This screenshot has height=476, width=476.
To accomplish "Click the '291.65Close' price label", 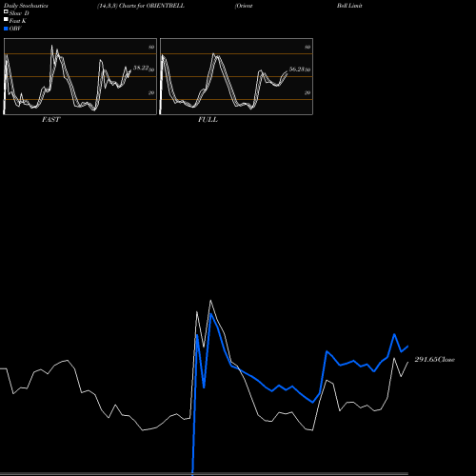I will point(435,360).
